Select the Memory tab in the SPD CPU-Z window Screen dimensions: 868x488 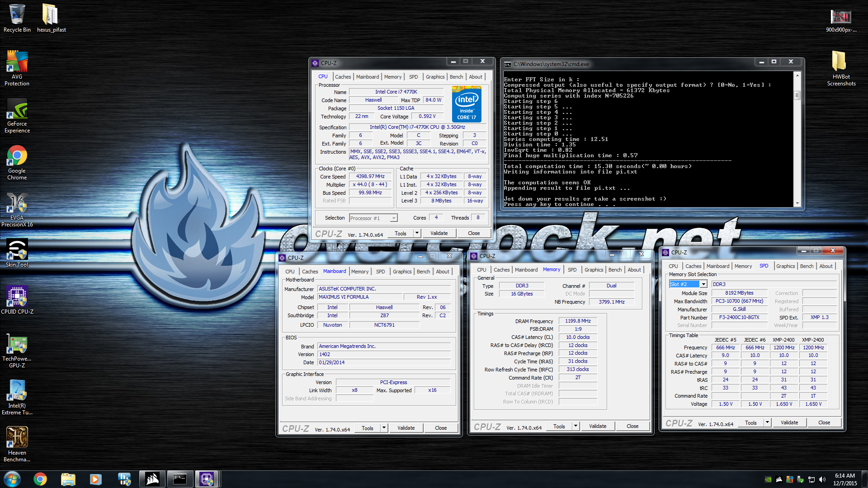743,266
